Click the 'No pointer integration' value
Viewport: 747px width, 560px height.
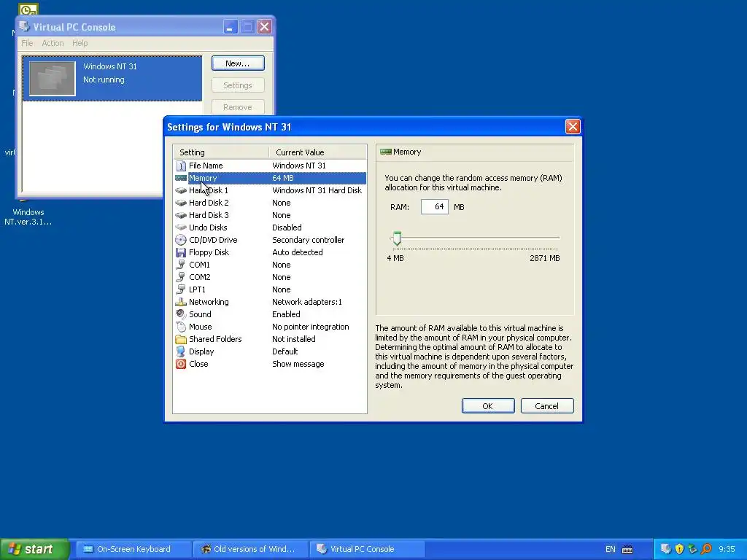pyautogui.click(x=311, y=327)
